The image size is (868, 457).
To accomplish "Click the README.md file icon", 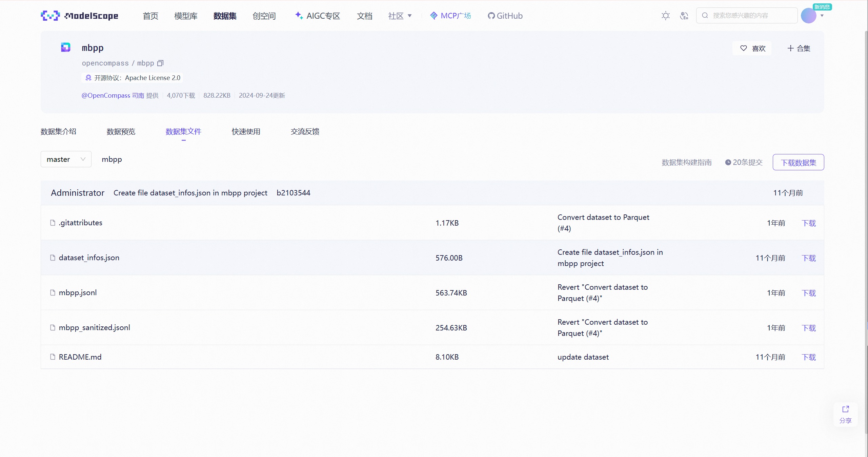I will 53,357.
